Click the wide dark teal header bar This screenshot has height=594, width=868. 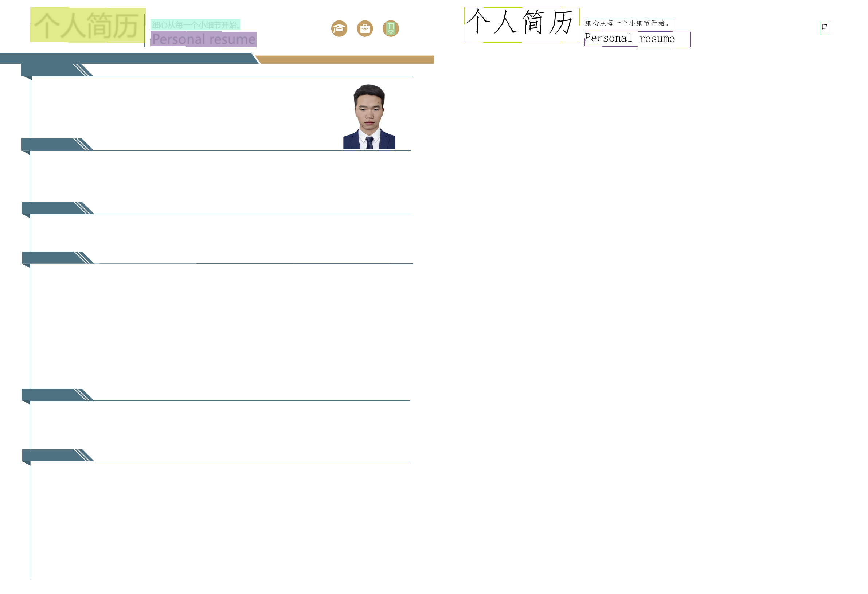(127, 58)
